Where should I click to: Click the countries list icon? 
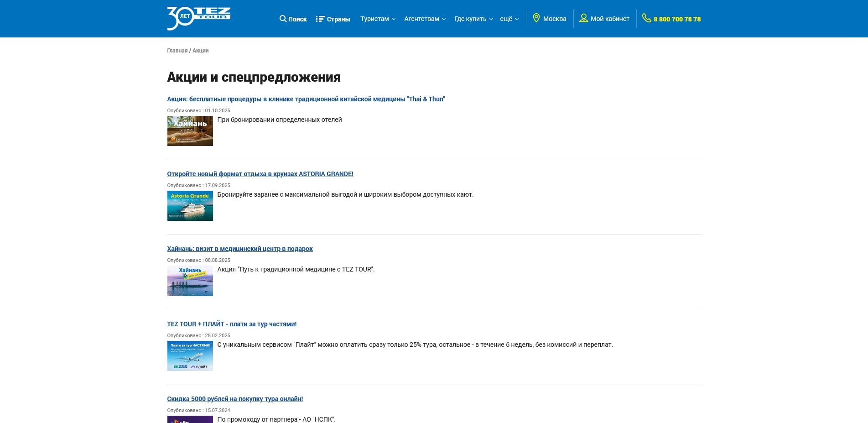pyautogui.click(x=320, y=19)
